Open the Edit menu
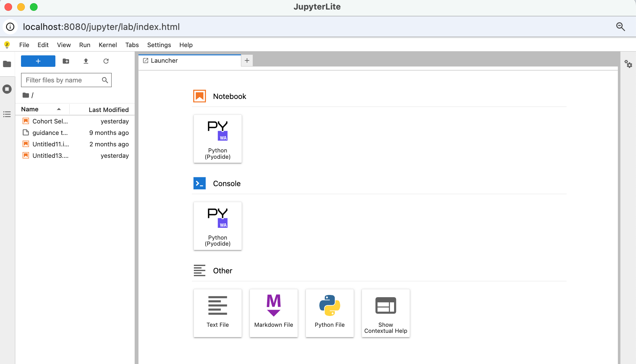The height and width of the screenshot is (364, 636). (x=43, y=45)
